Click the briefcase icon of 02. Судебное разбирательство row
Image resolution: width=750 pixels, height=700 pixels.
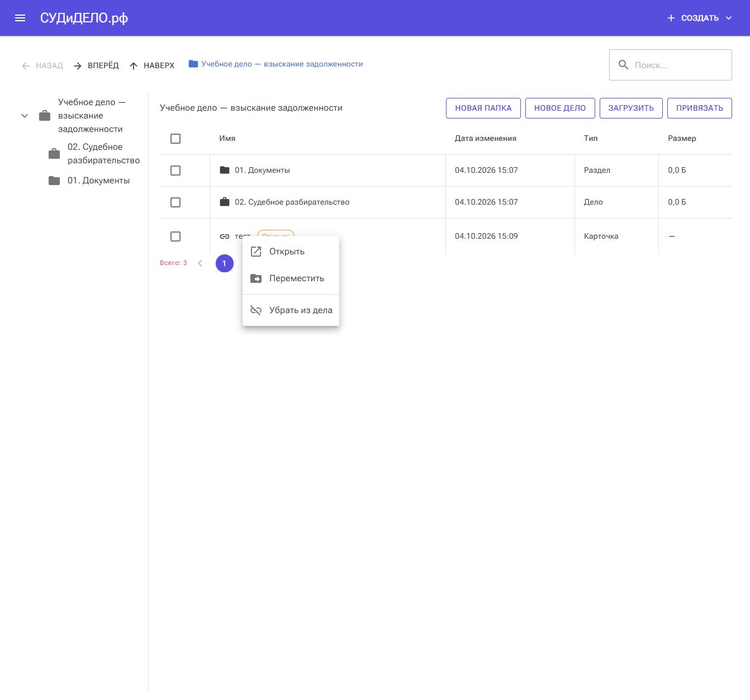tap(225, 202)
